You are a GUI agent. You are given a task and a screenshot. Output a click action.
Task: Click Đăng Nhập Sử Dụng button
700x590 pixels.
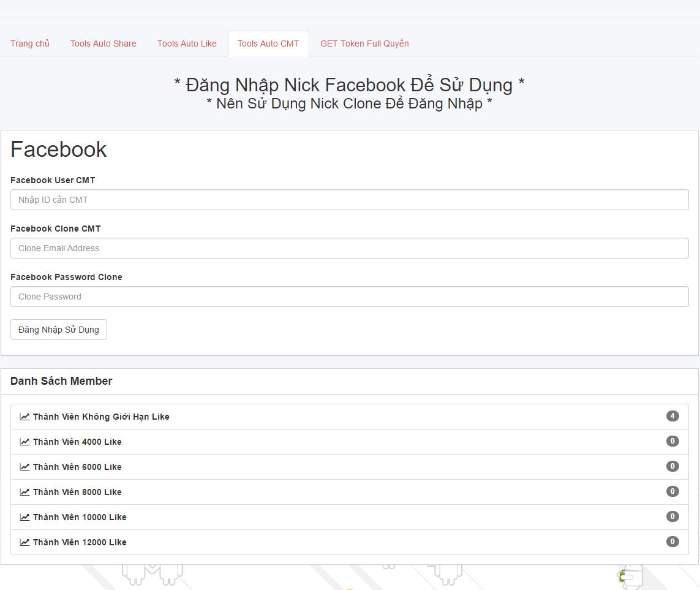click(58, 330)
